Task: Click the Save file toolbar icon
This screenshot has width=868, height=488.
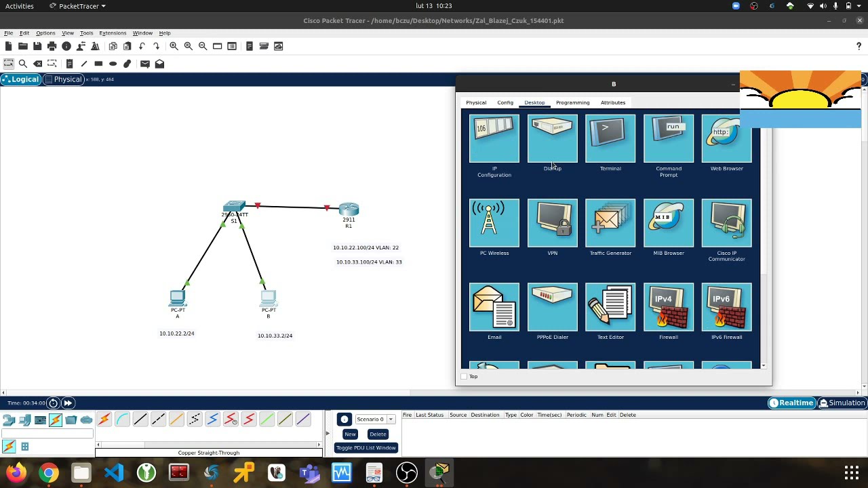Action: [37, 46]
